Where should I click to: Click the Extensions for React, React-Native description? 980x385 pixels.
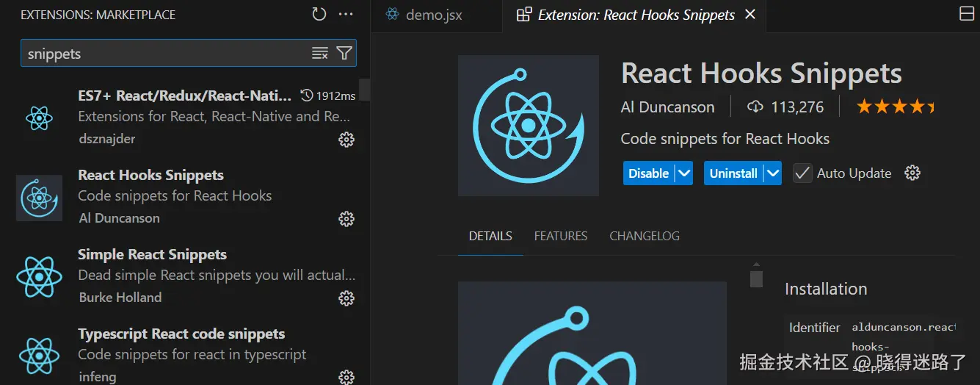(x=214, y=116)
